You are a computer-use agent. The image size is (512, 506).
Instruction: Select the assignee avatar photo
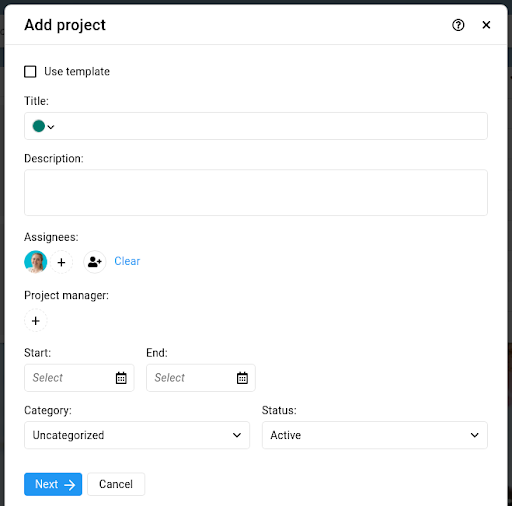(x=36, y=262)
